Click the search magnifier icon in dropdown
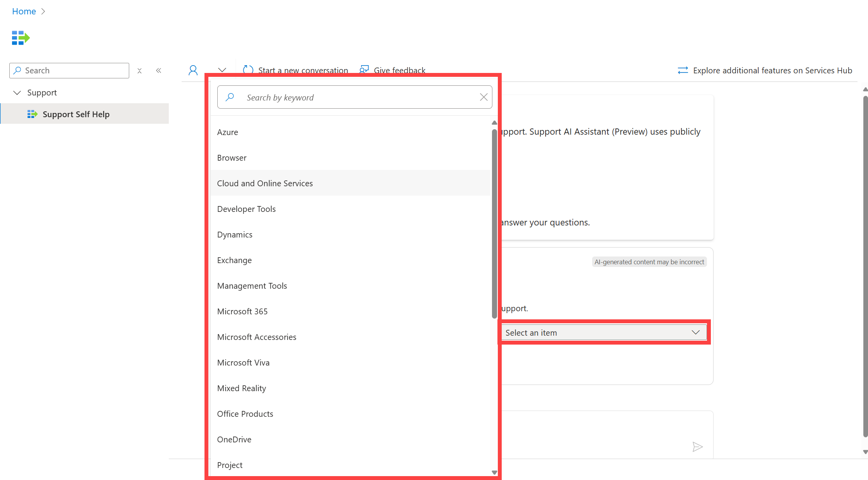The width and height of the screenshot is (868, 480). (230, 97)
